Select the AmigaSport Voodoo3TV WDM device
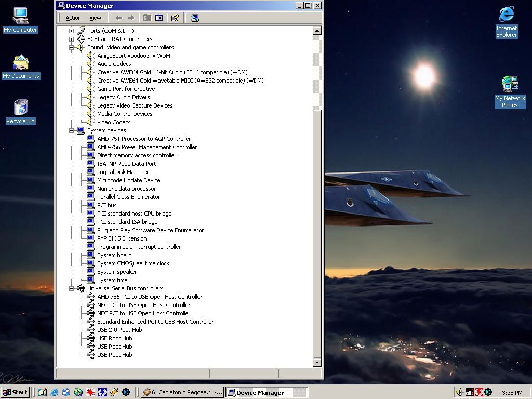 point(133,56)
